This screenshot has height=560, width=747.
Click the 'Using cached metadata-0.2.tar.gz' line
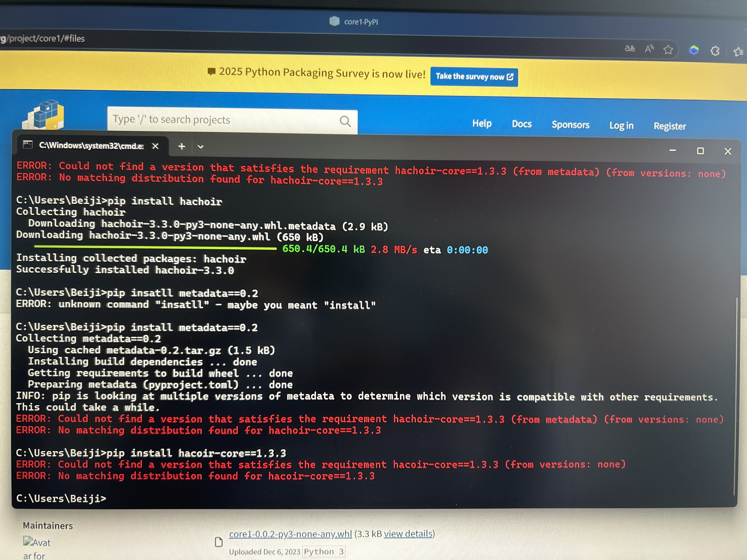tap(151, 350)
